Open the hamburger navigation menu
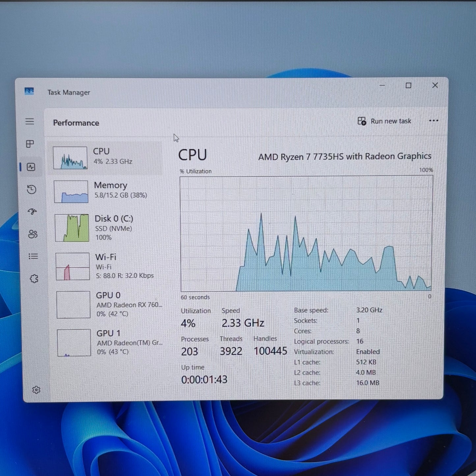Viewport: 476px width, 476px height. (x=30, y=121)
